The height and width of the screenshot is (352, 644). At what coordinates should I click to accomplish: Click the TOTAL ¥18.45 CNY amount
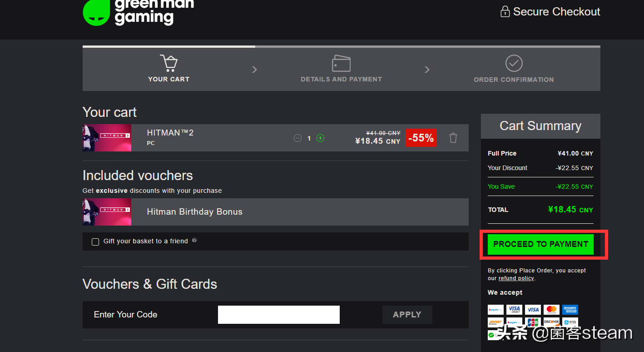pos(570,210)
